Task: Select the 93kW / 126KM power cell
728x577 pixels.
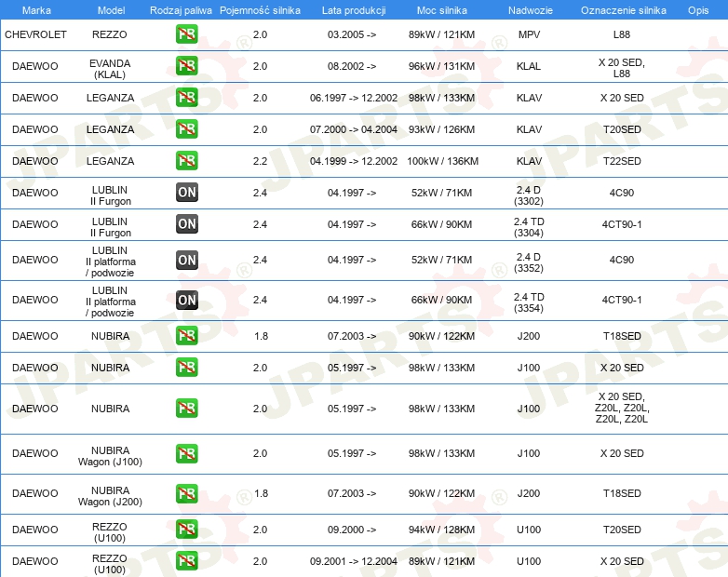Action: [441, 129]
